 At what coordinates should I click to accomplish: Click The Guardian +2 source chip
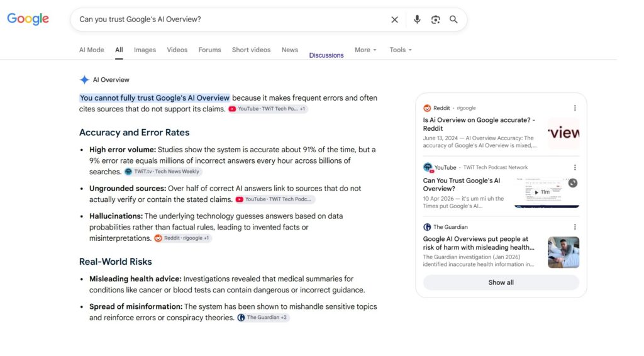pyautogui.click(x=263, y=318)
